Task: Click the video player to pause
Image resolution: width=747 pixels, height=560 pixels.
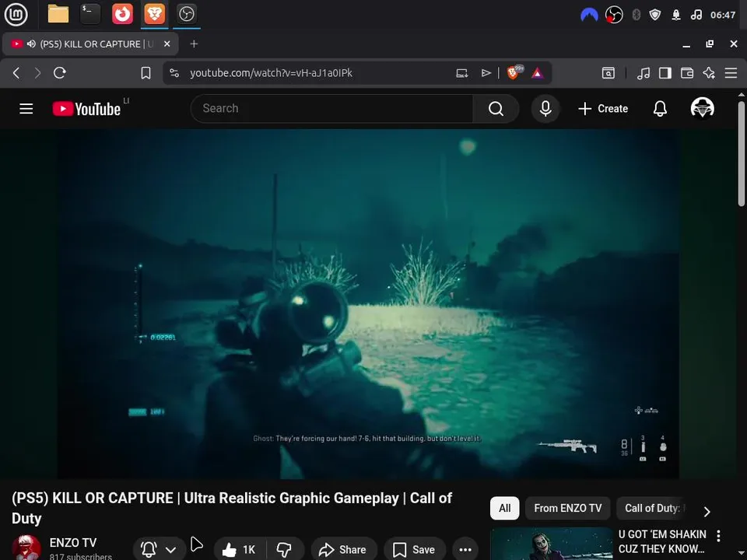Action: [368, 304]
